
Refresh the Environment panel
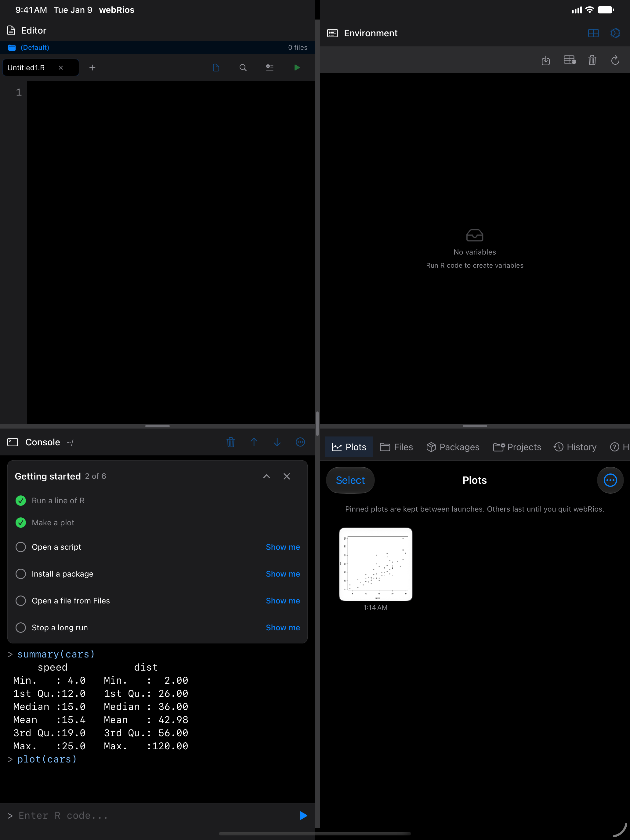pyautogui.click(x=615, y=60)
